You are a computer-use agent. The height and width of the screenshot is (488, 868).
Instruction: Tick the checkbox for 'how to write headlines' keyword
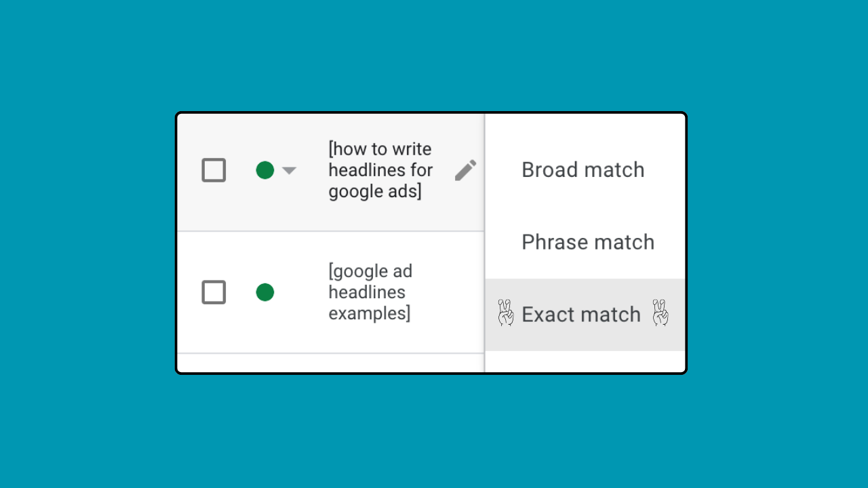214,170
